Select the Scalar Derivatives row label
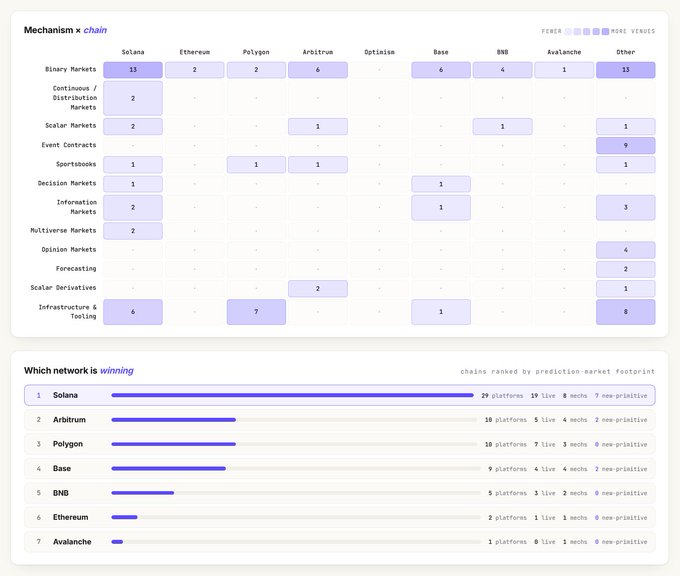The height and width of the screenshot is (576, 680). click(63, 288)
